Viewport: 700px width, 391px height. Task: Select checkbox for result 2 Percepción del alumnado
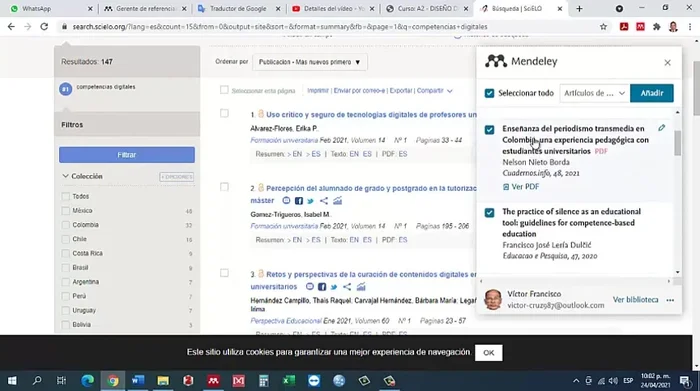coord(224,187)
